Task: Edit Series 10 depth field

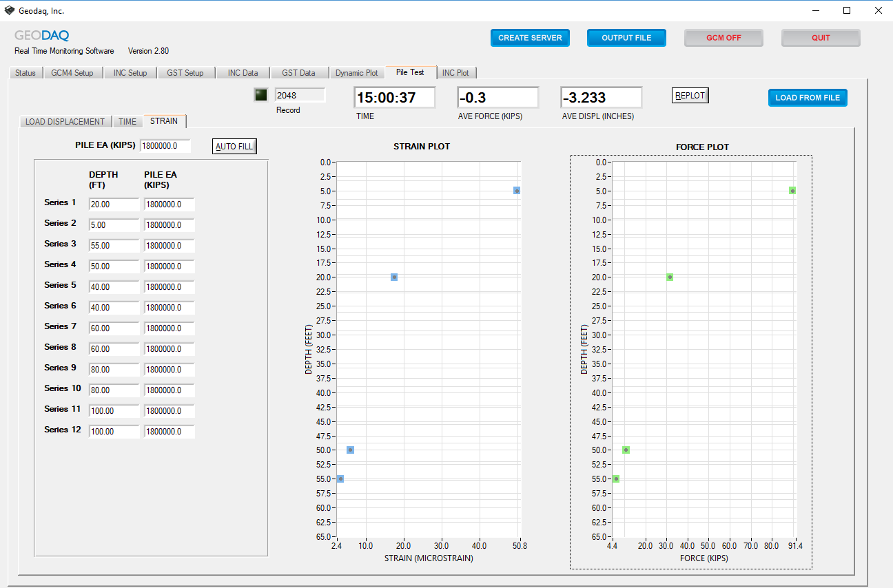Action: click(114, 390)
